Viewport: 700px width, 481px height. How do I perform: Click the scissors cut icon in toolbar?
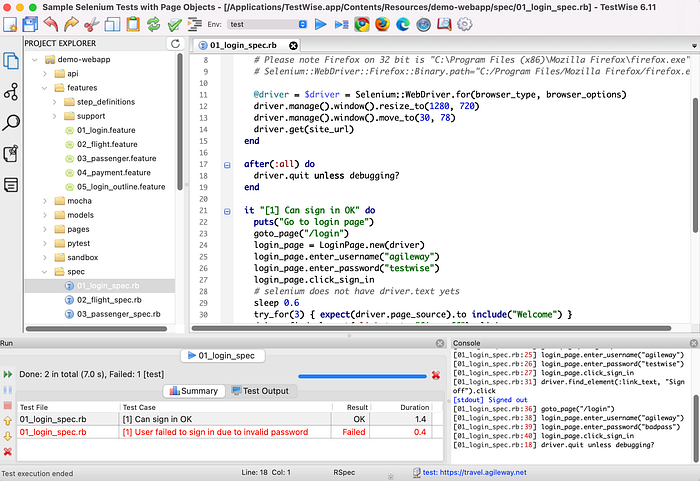click(90, 23)
